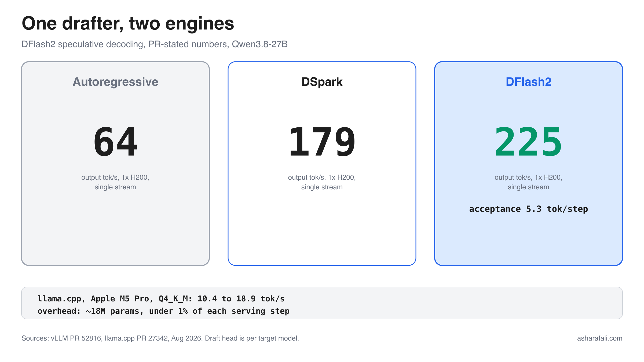Click the title 'One drafter, two engines'
The image size is (644, 362).
click(128, 24)
